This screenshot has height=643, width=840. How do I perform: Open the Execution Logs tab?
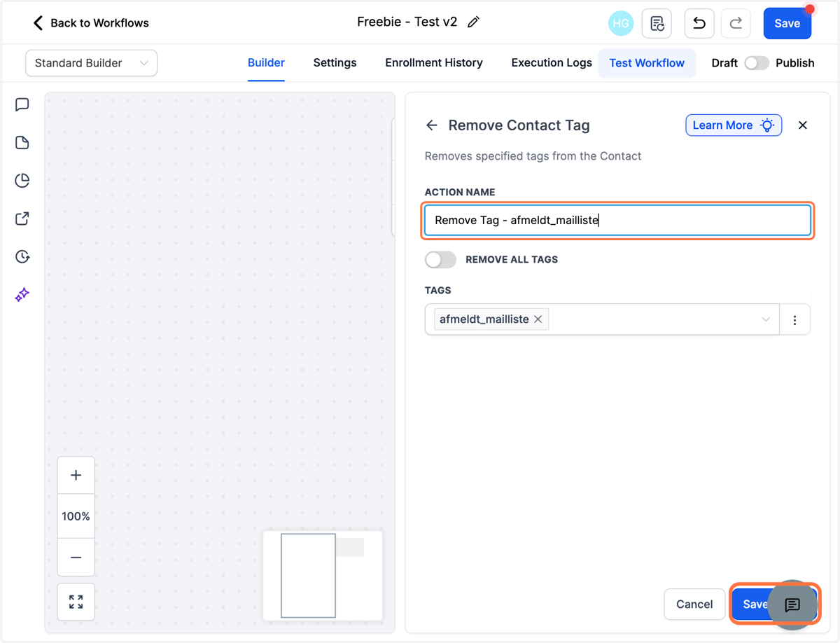pyautogui.click(x=552, y=63)
